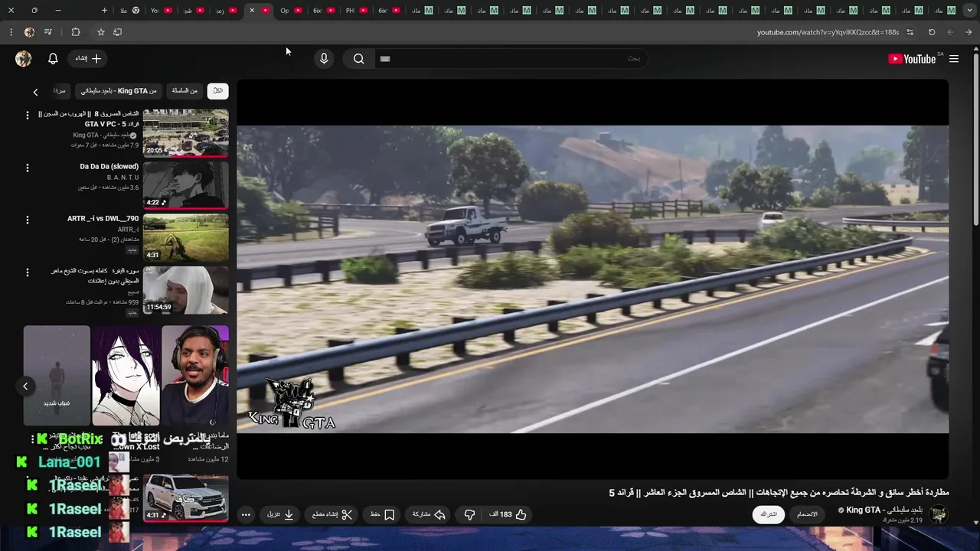The width and height of the screenshot is (980, 551).
Task: Click the الاشتراك subscribe button
Action: coord(768,514)
